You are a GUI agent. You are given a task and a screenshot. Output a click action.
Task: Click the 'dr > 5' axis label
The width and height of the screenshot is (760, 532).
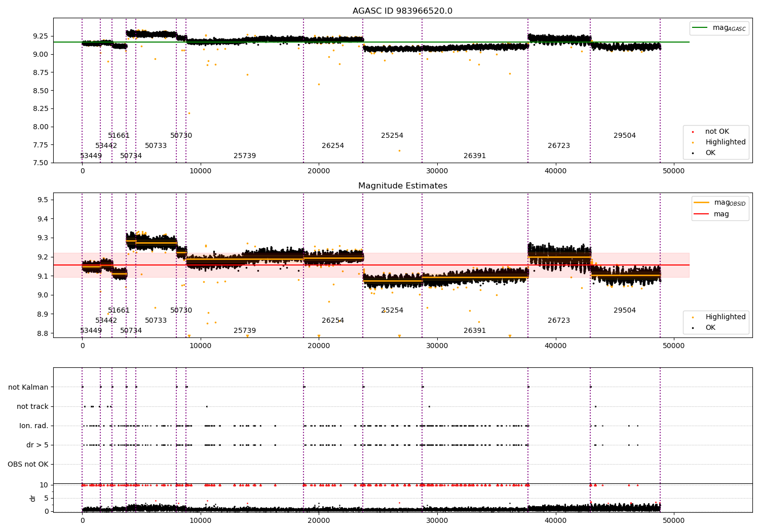pos(37,445)
